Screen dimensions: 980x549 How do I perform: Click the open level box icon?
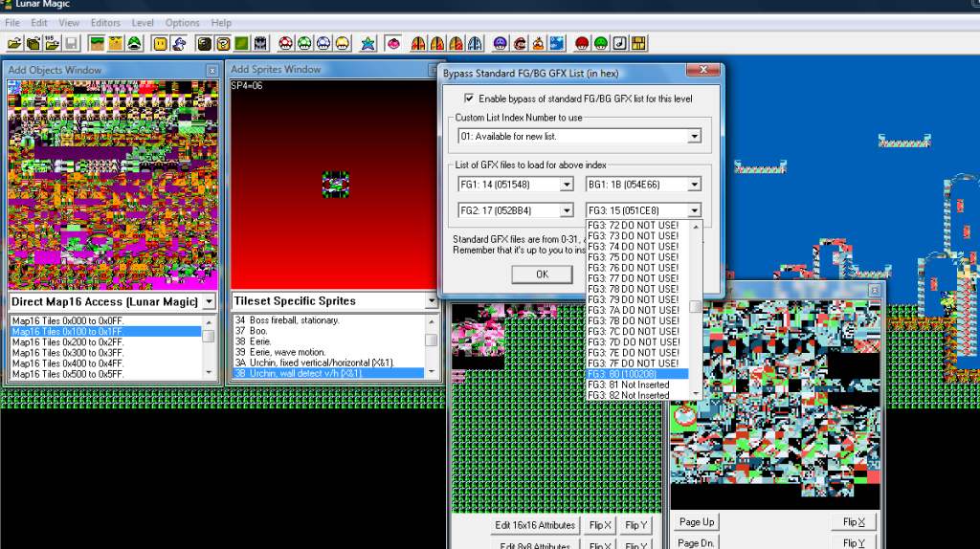coord(33,44)
